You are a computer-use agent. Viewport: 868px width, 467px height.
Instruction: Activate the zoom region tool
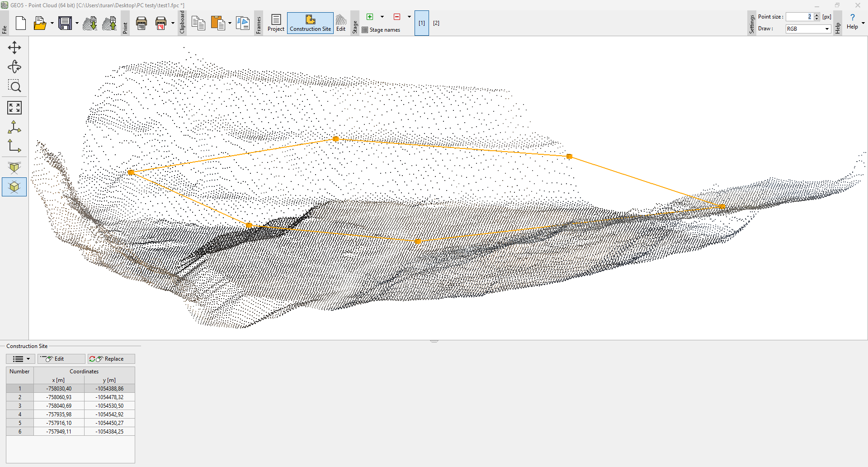click(14, 86)
